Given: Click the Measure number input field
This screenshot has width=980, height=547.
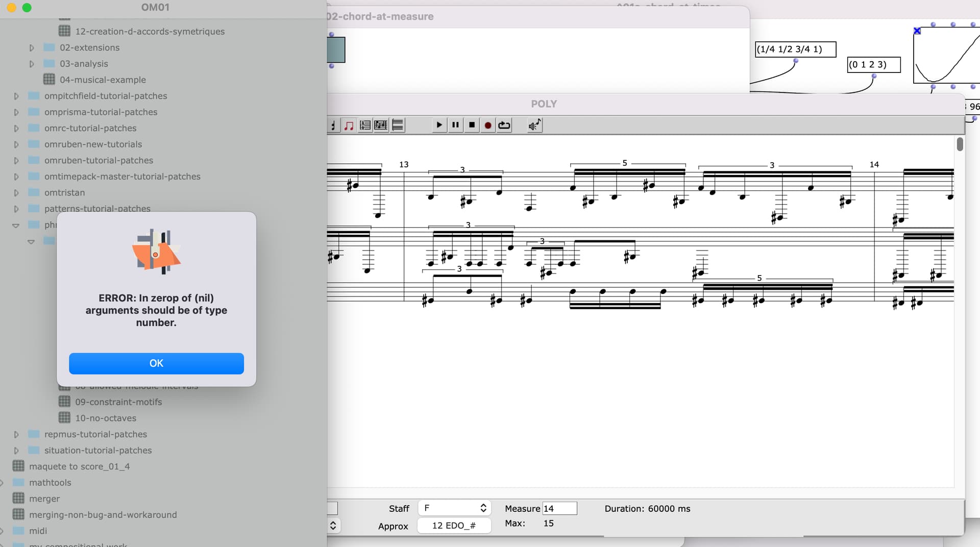Looking at the screenshot, I should [x=559, y=508].
